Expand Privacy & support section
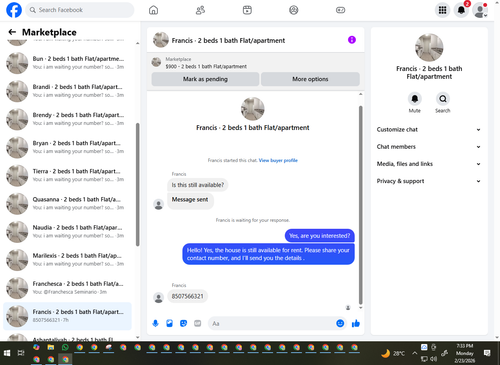Viewport: 500px width, 365px height. pyautogui.click(x=429, y=181)
